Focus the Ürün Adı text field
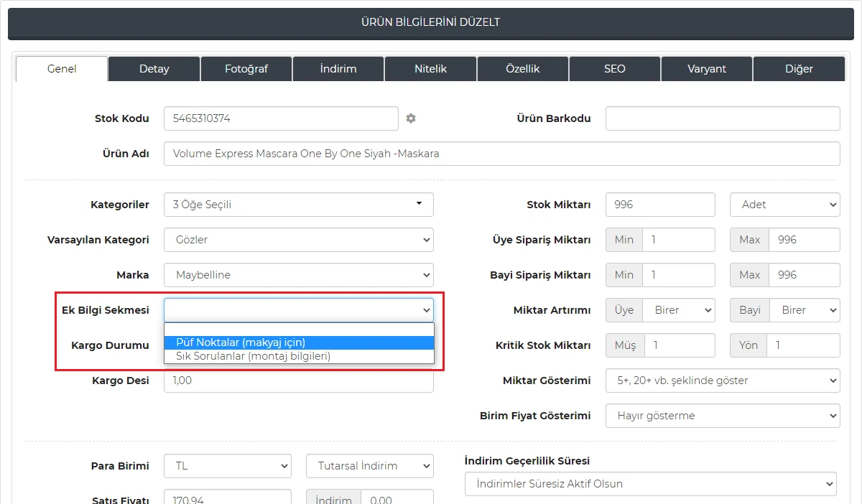This screenshot has height=504, width=862. [x=501, y=154]
